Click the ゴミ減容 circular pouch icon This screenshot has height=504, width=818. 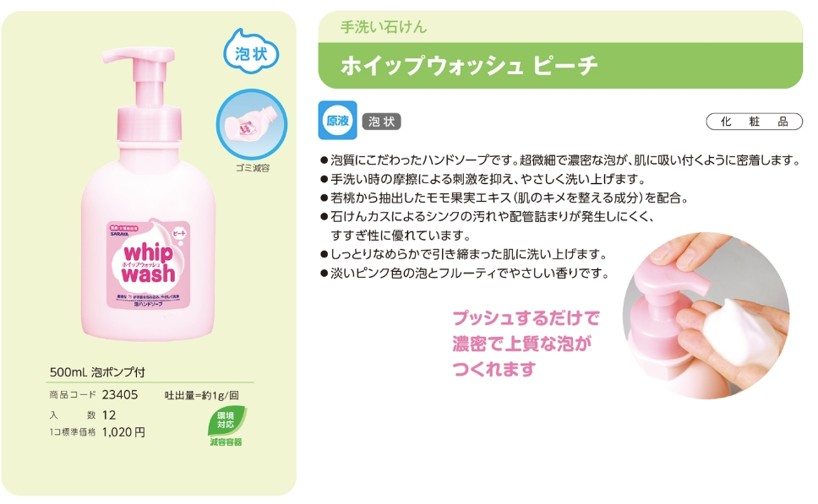252,125
